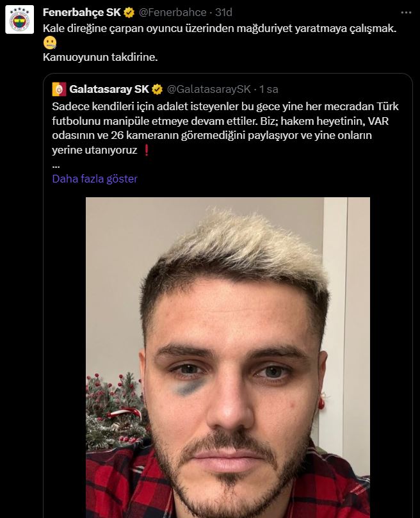The image size is (420, 518).
Task: Click the "Kamuoyunun takdirine." text line
Action: pos(100,57)
